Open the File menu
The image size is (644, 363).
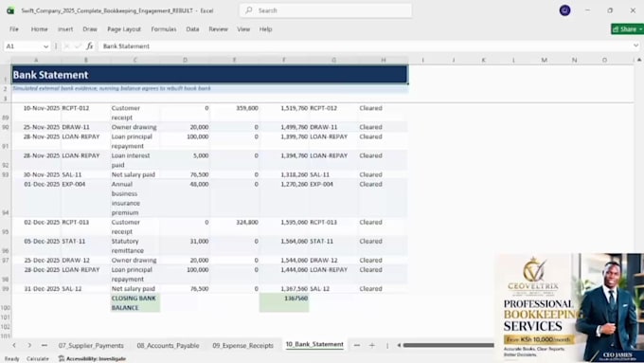click(x=14, y=29)
